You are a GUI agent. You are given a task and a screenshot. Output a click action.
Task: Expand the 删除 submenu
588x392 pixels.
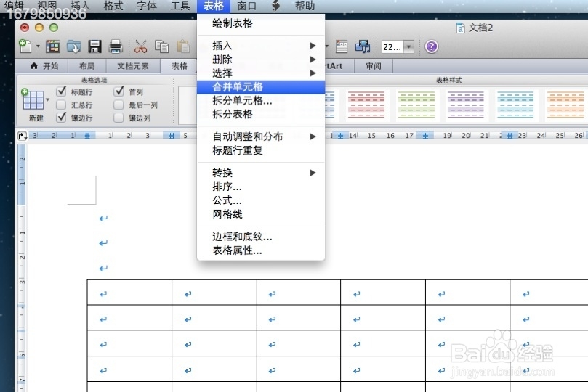click(x=261, y=59)
